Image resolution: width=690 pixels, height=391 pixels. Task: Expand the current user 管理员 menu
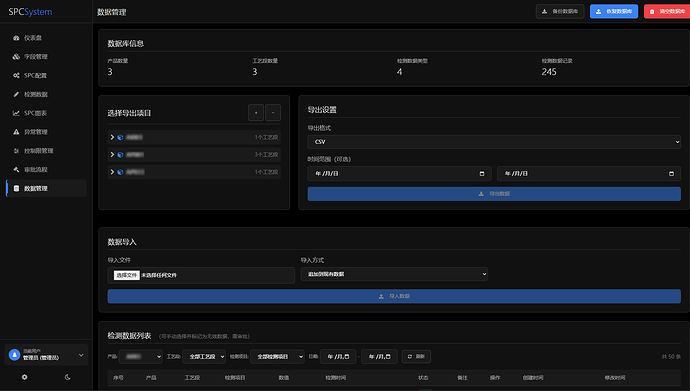pos(46,355)
